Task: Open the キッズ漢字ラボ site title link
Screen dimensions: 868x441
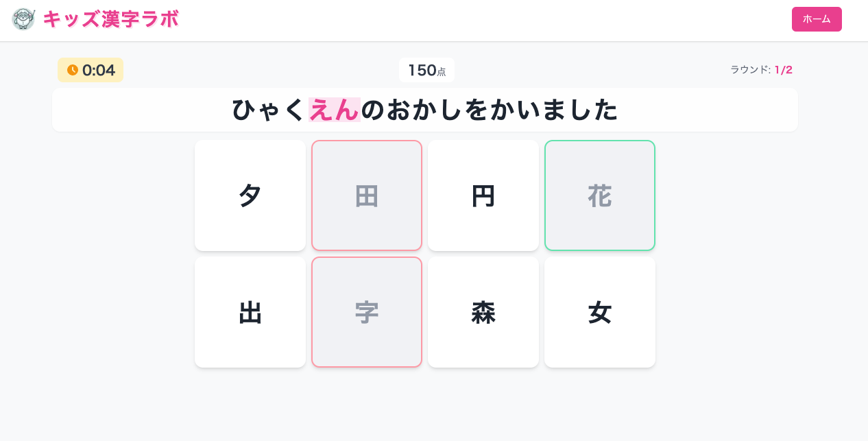Action: 110,19
